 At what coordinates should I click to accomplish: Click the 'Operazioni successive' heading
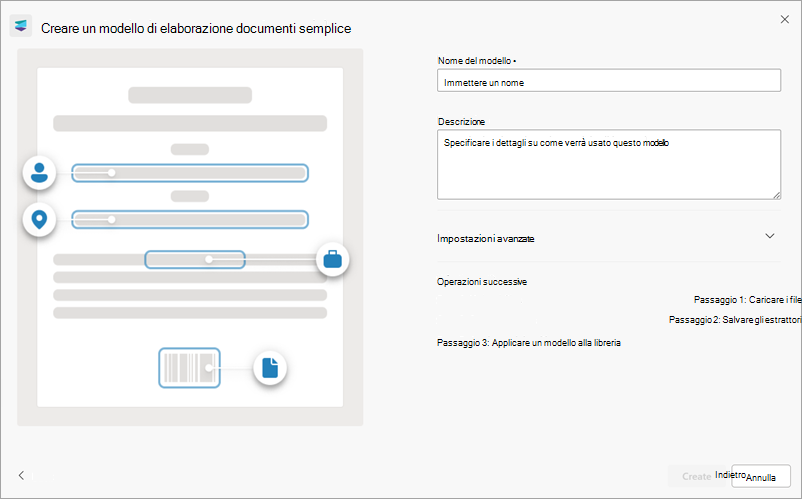482,282
